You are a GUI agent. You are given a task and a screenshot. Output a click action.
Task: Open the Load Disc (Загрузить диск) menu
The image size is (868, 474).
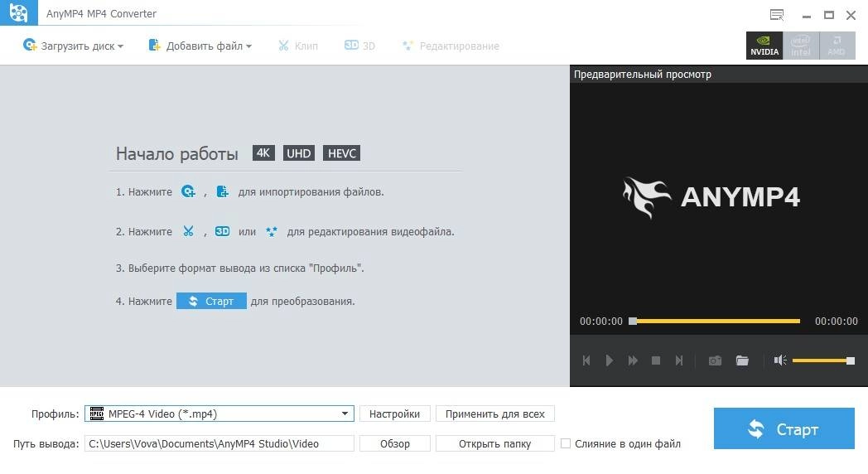pos(73,46)
